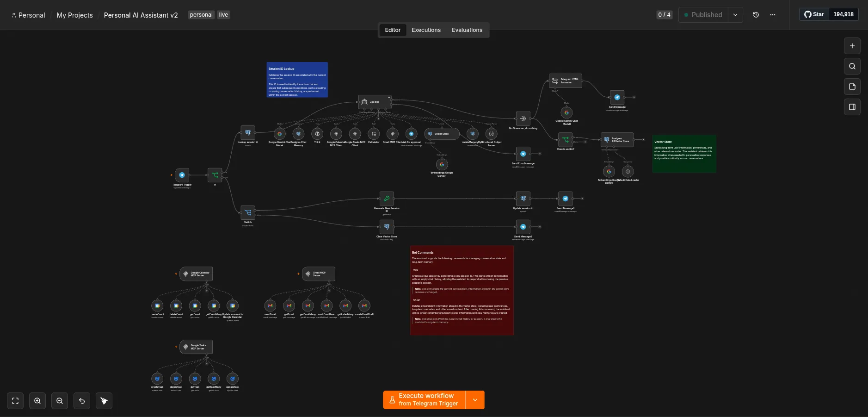Select the Send Message2 node

click(x=523, y=227)
